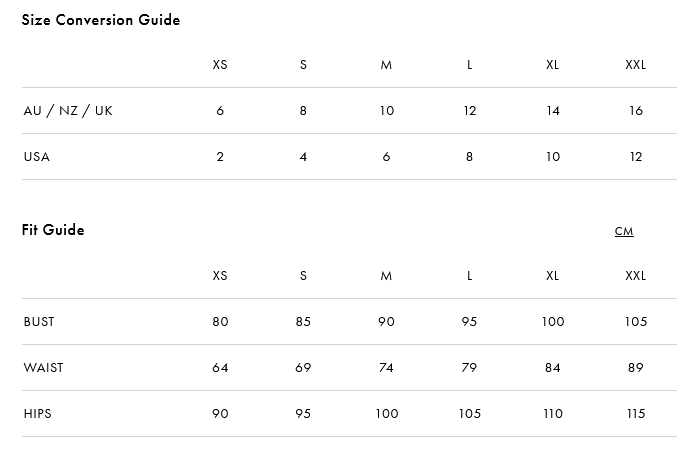Viewport: 692px width, 454px height.
Task: Select the XS column header in Size Conversion
Action: click(220, 65)
